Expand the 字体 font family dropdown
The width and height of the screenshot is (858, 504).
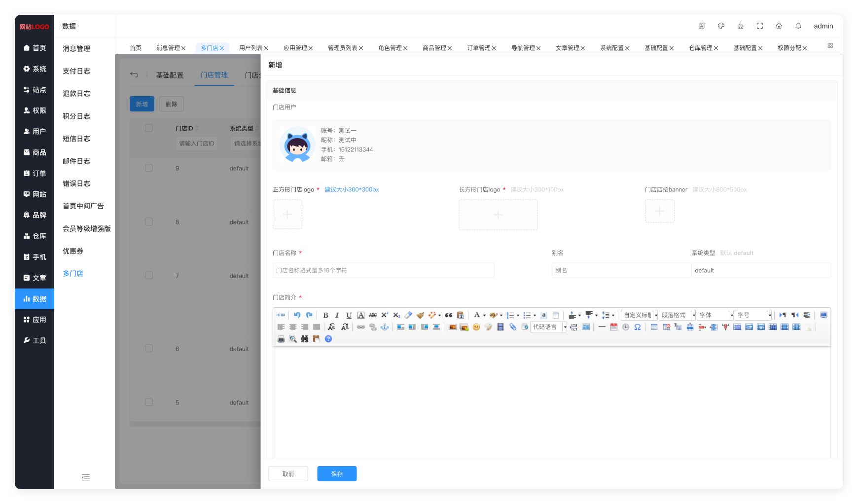715,315
